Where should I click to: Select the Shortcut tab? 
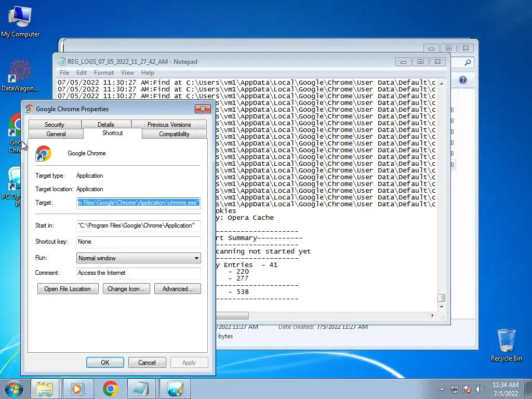click(x=113, y=133)
